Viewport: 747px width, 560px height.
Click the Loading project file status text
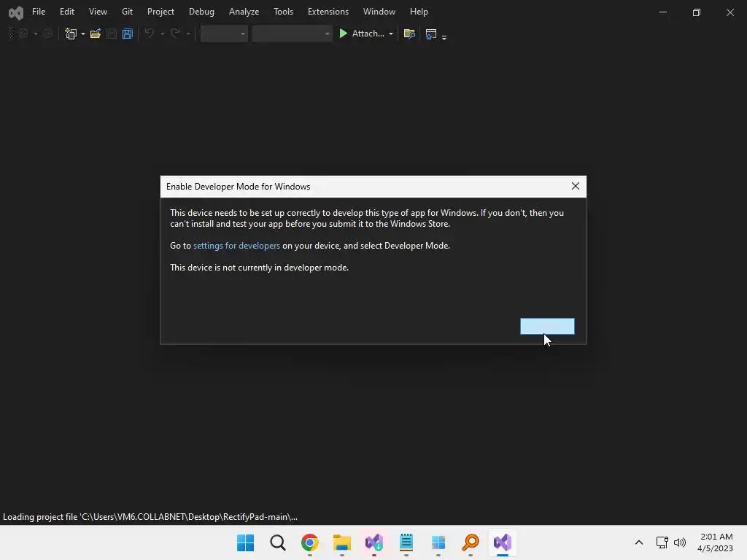click(150, 517)
